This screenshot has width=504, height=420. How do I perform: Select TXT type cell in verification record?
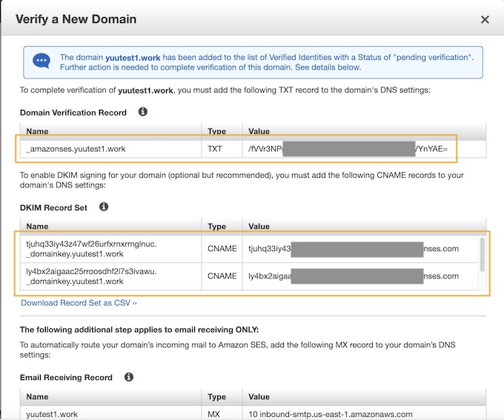click(x=215, y=149)
